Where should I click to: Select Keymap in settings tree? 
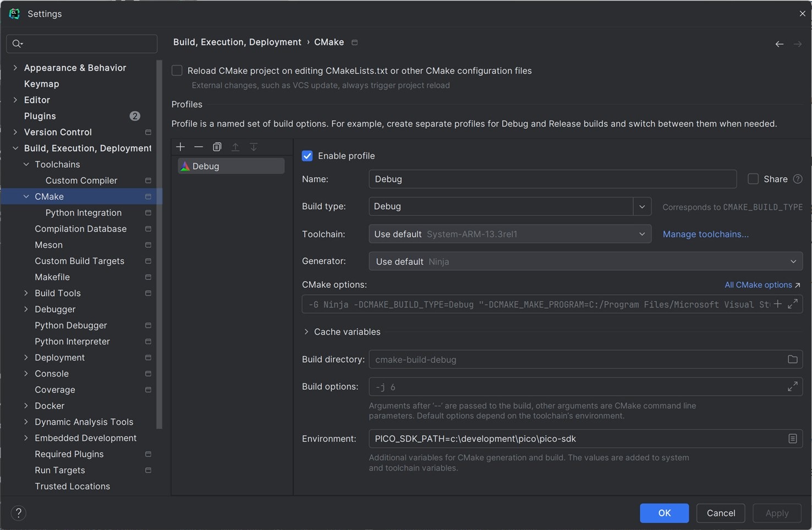point(42,84)
